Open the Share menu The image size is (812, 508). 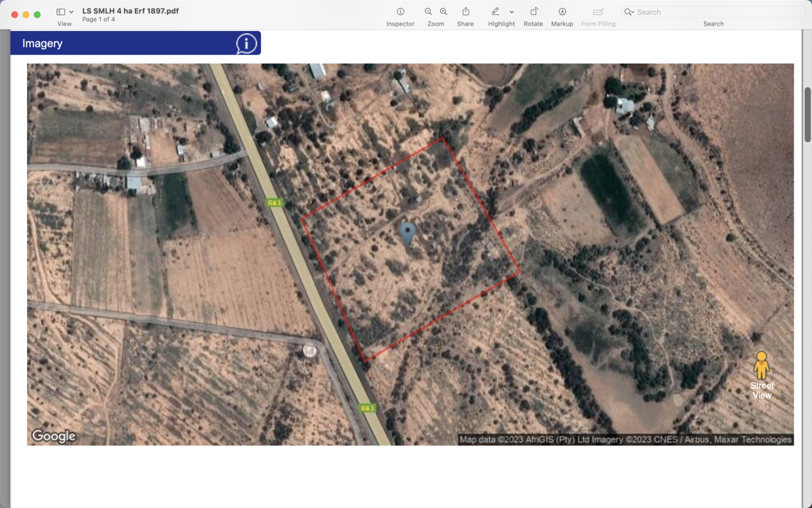tap(465, 12)
